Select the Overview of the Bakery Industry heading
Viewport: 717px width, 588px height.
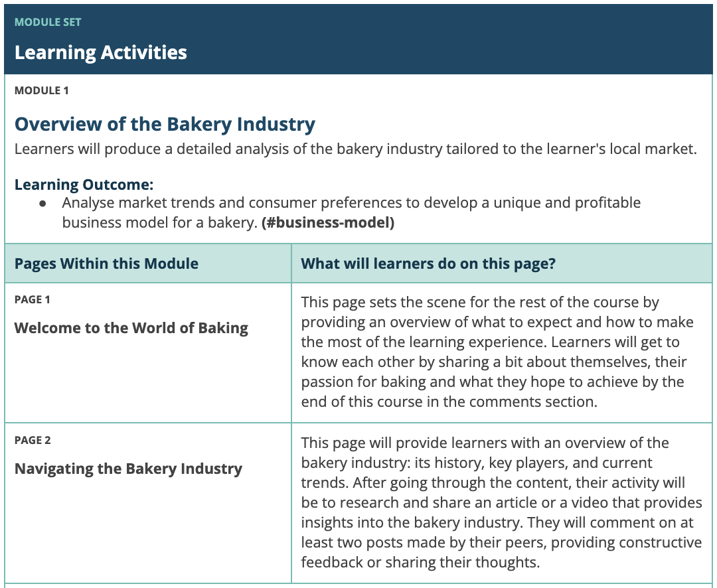165,124
